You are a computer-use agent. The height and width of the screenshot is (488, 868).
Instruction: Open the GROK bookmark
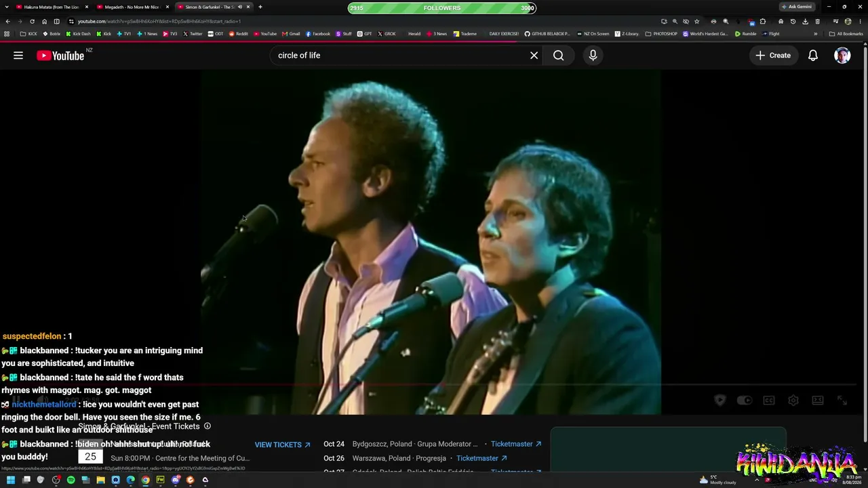387,33
